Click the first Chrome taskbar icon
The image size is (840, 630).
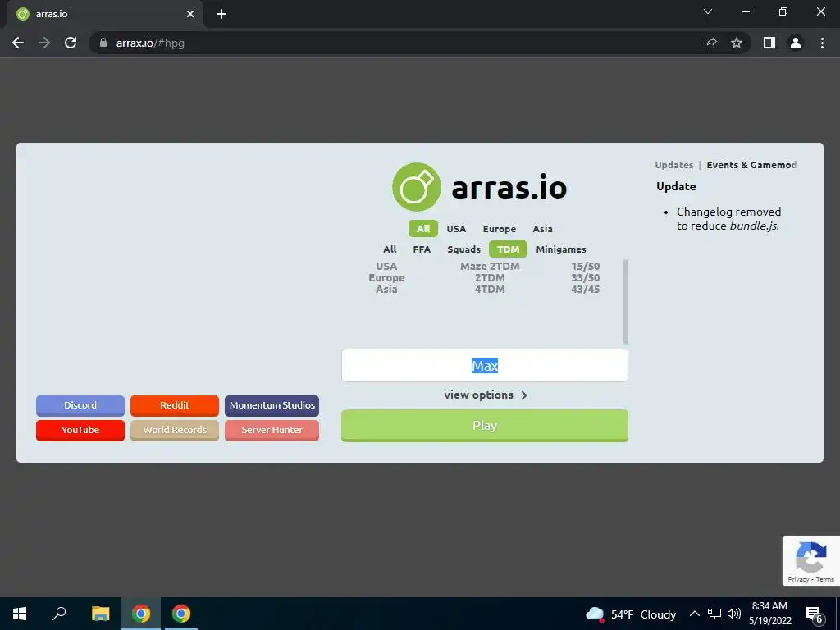(x=141, y=614)
